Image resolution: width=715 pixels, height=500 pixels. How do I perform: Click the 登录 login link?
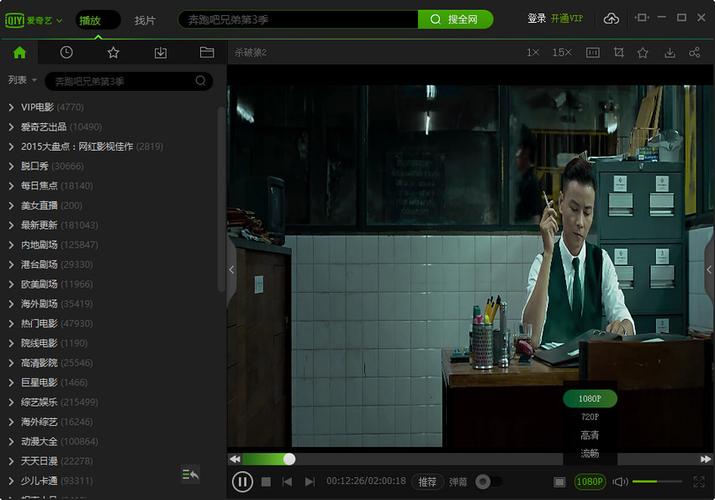coord(536,19)
